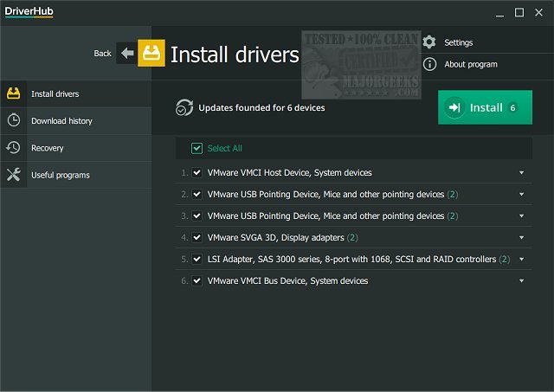Open Settings via the gear icon

point(429,42)
